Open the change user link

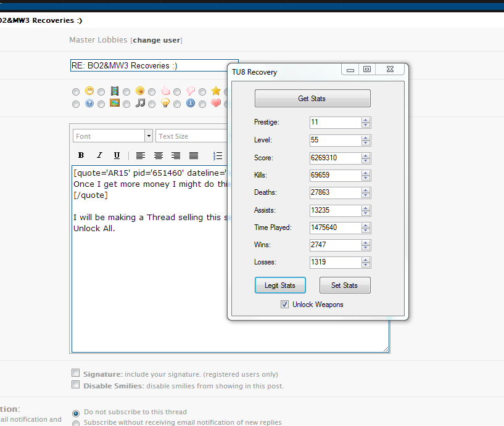click(x=157, y=40)
